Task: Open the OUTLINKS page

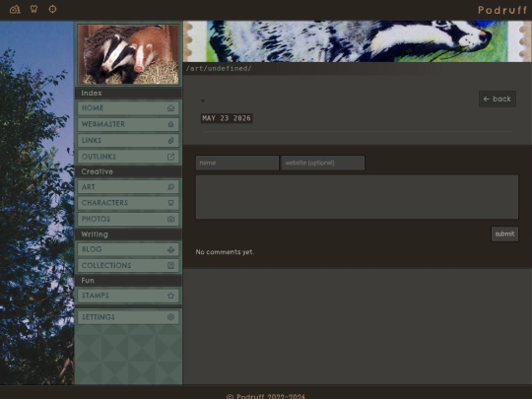Action: tap(128, 157)
